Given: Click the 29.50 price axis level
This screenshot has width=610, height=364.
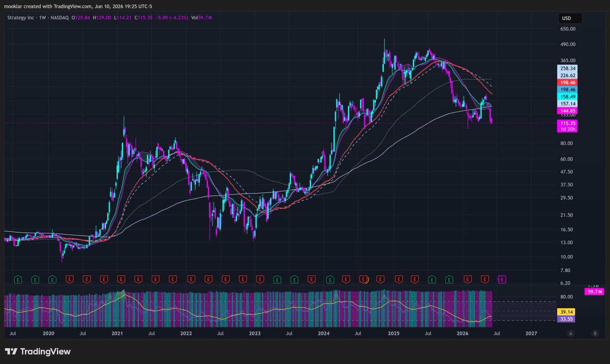Looking at the screenshot, I should [566, 198].
